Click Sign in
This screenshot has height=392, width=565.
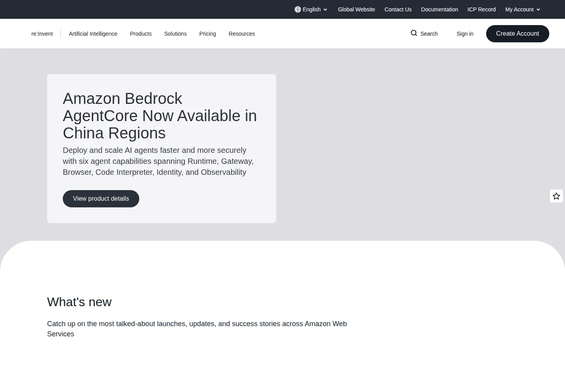click(x=465, y=34)
